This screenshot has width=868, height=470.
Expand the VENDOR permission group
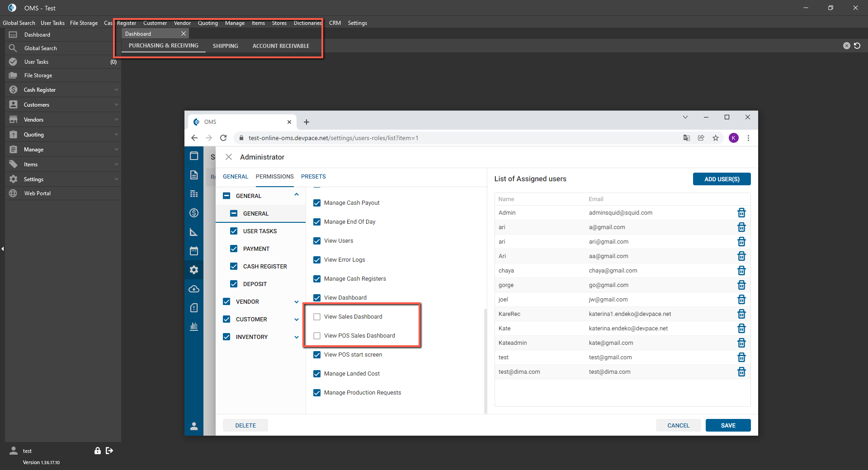(x=297, y=302)
